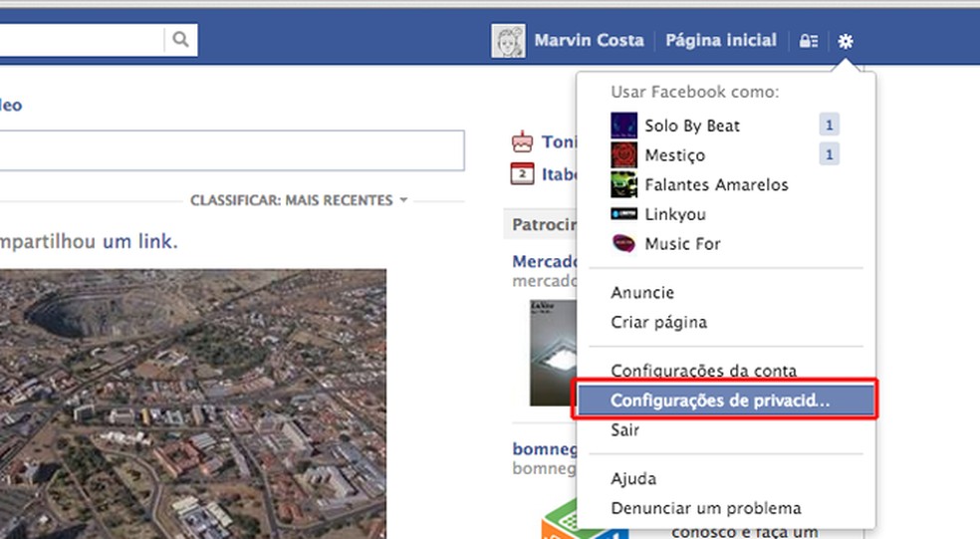Click the calendar event icon
Screen dimensions: 980x539
(523, 173)
